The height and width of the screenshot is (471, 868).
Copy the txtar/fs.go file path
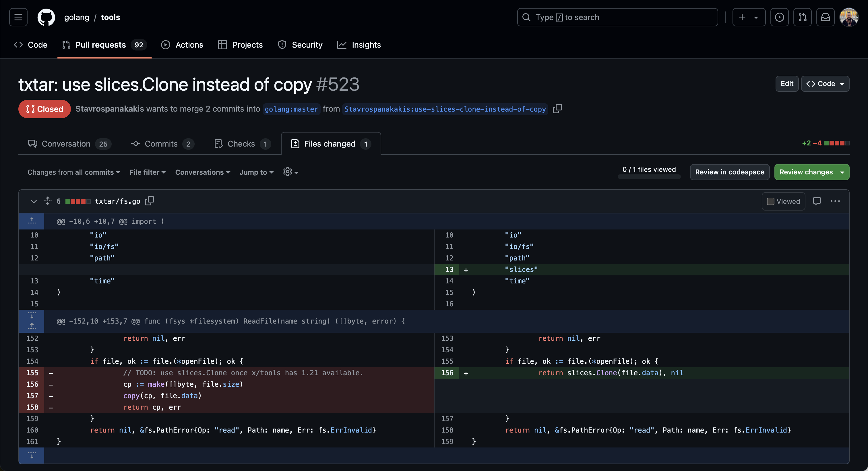coord(149,201)
